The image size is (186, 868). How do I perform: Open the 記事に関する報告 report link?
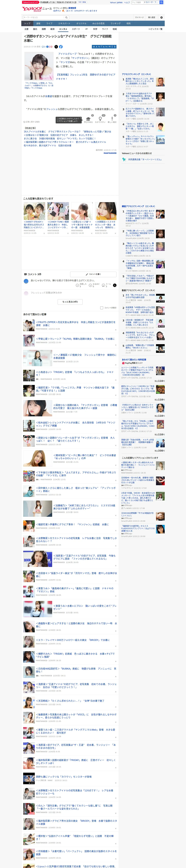tap(31, 122)
